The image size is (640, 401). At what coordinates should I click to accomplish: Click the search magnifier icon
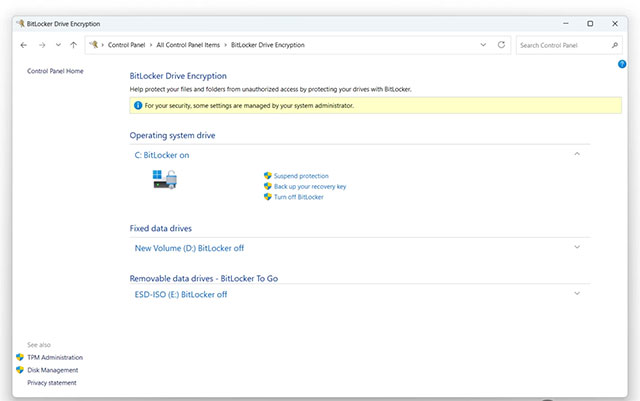coord(615,45)
